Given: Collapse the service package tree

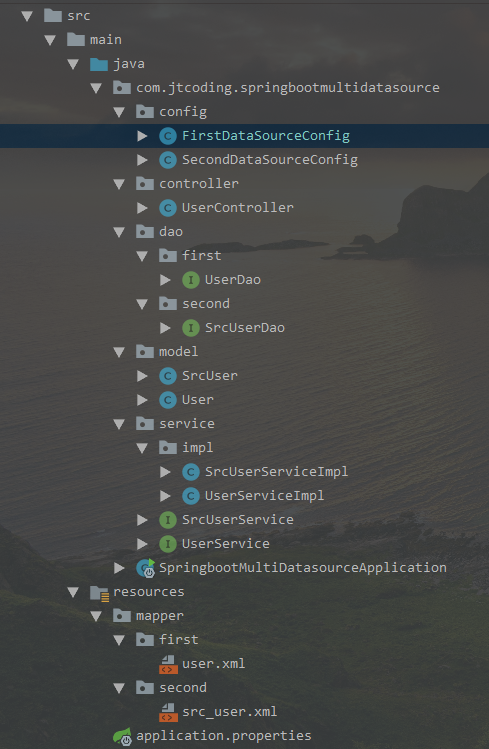Looking at the screenshot, I should click(119, 424).
